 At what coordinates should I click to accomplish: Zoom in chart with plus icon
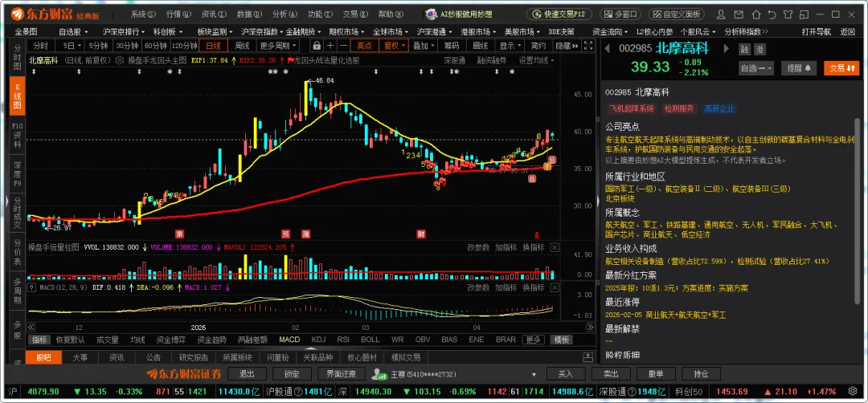coord(330,45)
